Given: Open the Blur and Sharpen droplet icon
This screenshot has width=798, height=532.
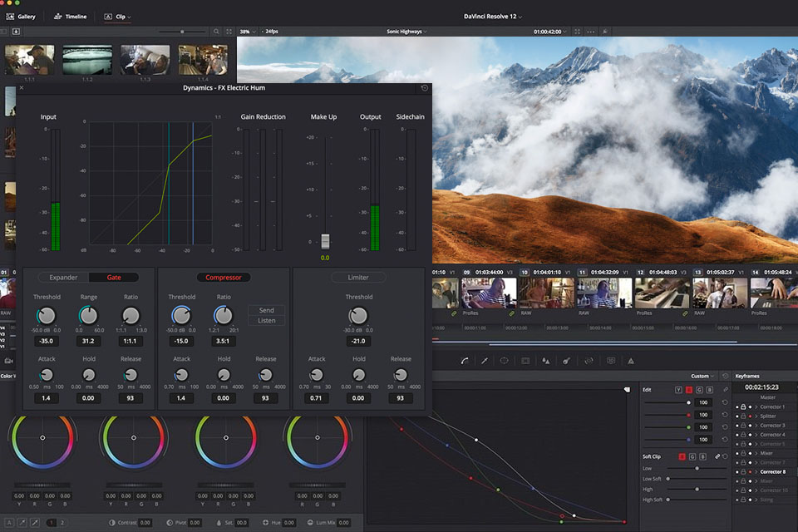Looking at the screenshot, I should pyautogui.click(x=546, y=361).
